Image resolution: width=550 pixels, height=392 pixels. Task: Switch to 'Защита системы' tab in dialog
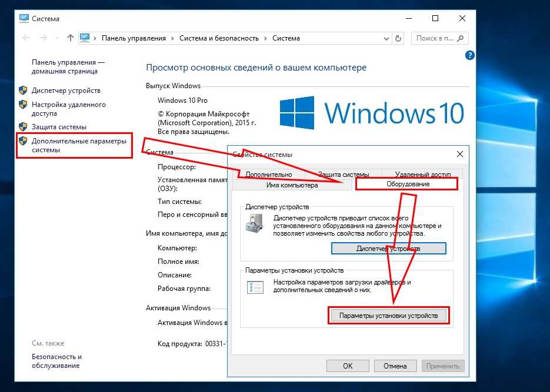click(x=343, y=174)
